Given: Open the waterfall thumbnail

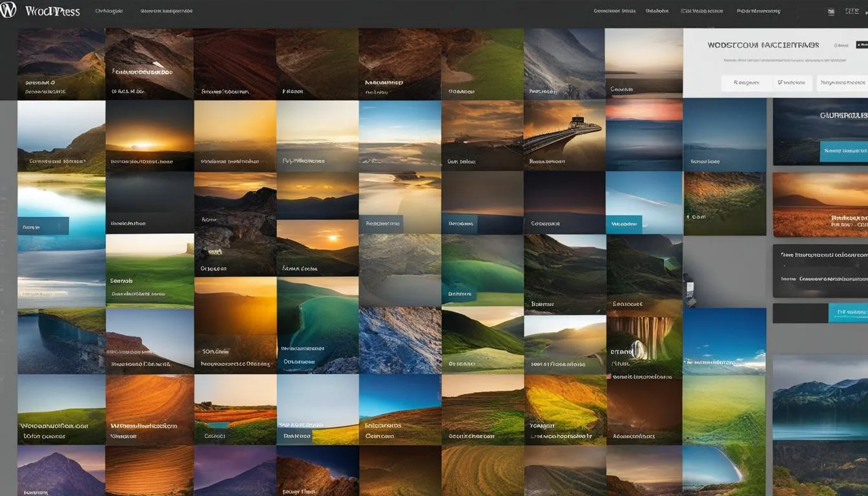Looking at the screenshot, I should tap(645, 346).
